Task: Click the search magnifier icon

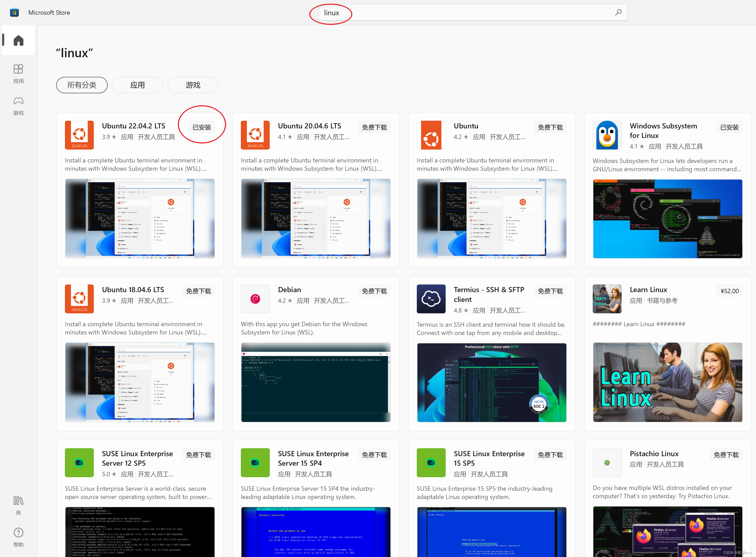Action: click(618, 12)
